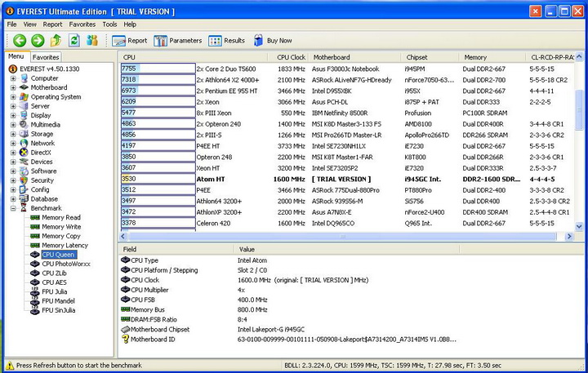Sort by the Motherboard column header
Screen dimensions: 588x373
(354, 57)
